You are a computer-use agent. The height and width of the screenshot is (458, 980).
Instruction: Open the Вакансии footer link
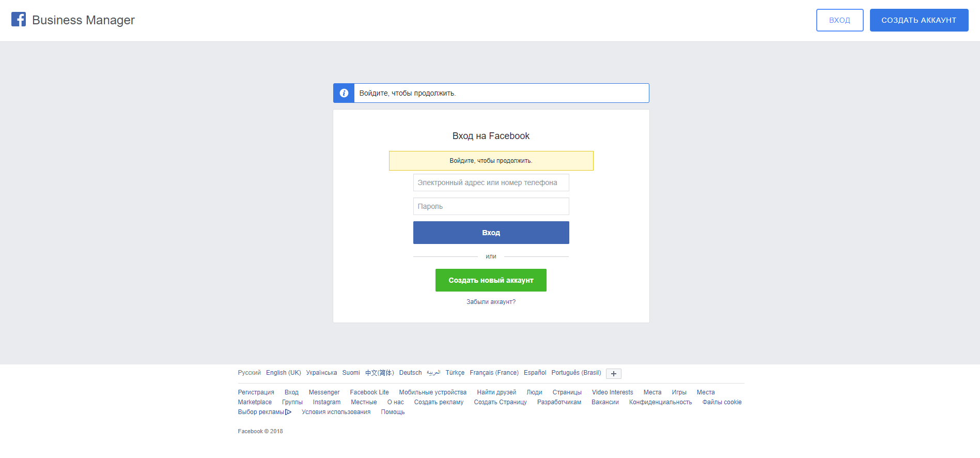(x=605, y=402)
